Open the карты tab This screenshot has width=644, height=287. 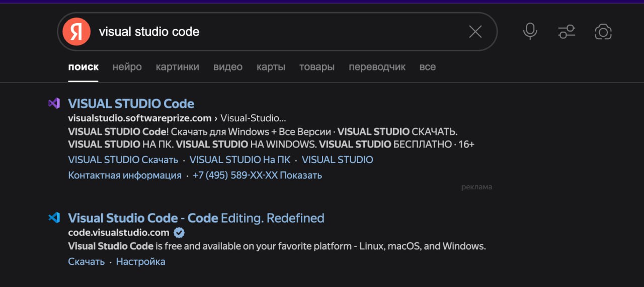click(271, 67)
